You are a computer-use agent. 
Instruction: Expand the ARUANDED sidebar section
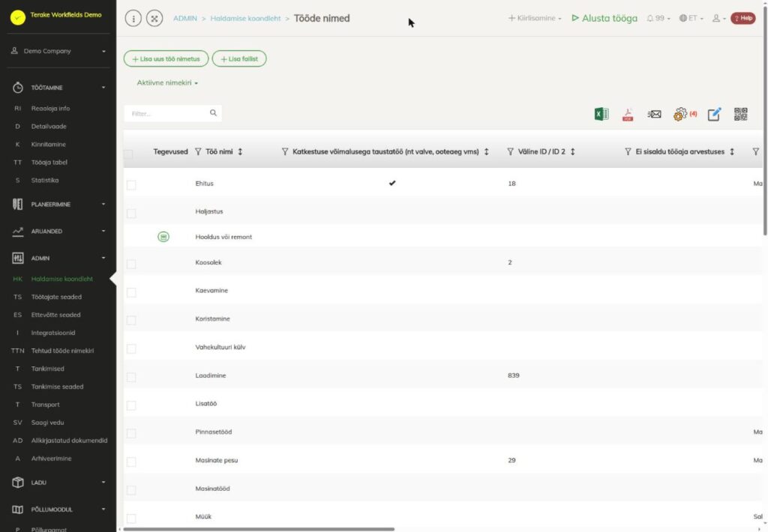coord(58,231)
